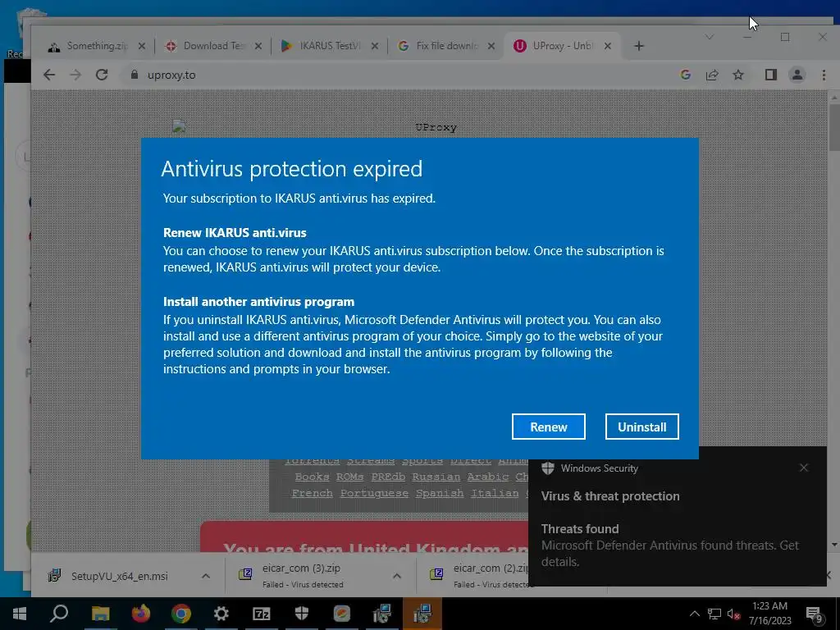The image size is (840, 630).
Task: Open the Chrome three-dot menu
Action: pyautogui.click(x=824, y=75)
